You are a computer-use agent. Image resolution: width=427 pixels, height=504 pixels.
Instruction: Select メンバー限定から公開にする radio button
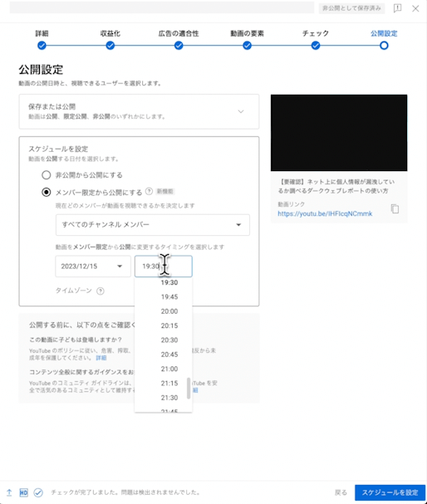pyautogui.click(x=47, y=192)
